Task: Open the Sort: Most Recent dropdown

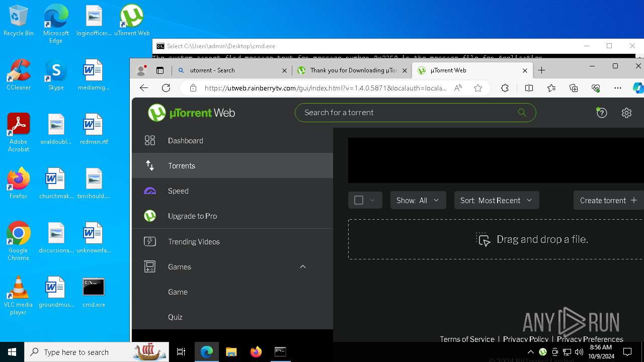Action: point(497,200)
